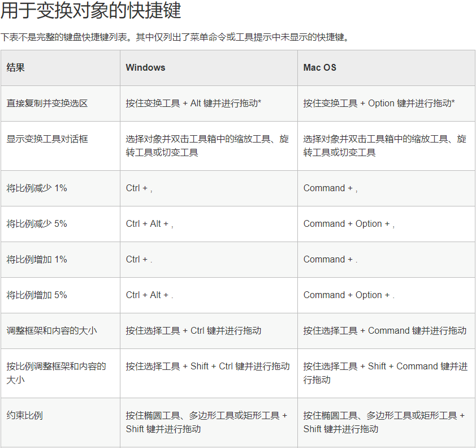Select the 约束比例 cell

pyautogui.click(x=60, y=423)
